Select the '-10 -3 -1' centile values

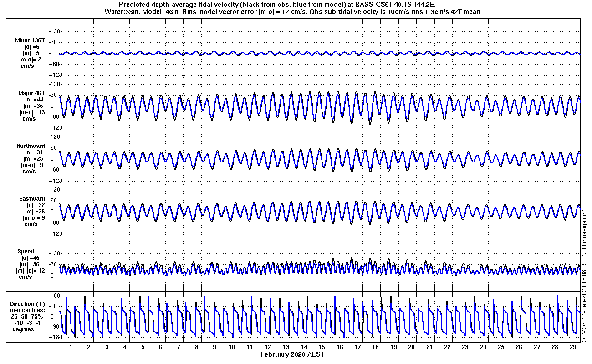pyautogui.click(x=26, y=323)
